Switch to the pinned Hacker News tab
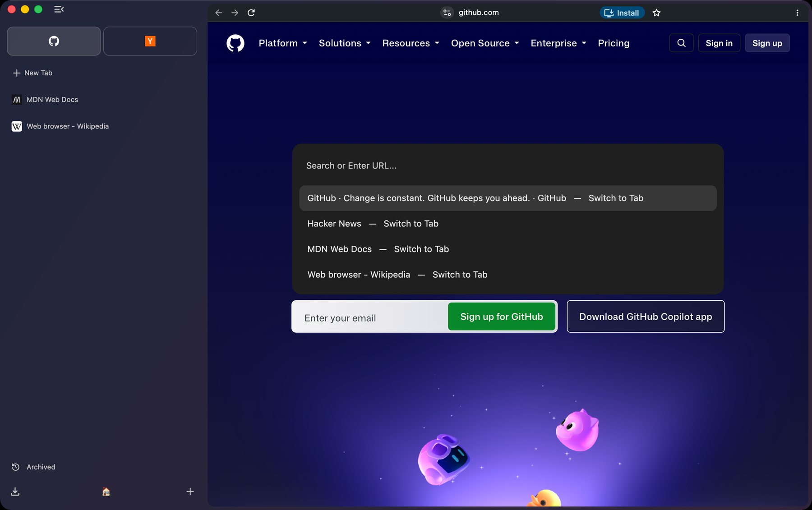 150,41
